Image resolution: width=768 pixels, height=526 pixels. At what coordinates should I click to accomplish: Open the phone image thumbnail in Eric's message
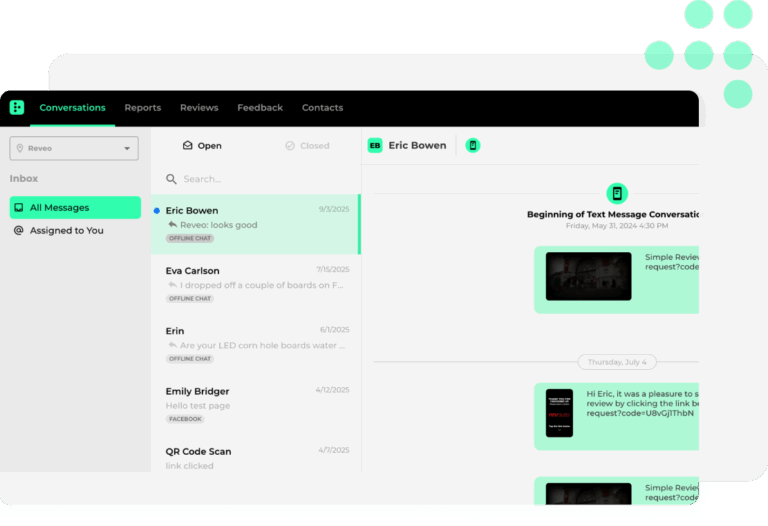(559, 412)
